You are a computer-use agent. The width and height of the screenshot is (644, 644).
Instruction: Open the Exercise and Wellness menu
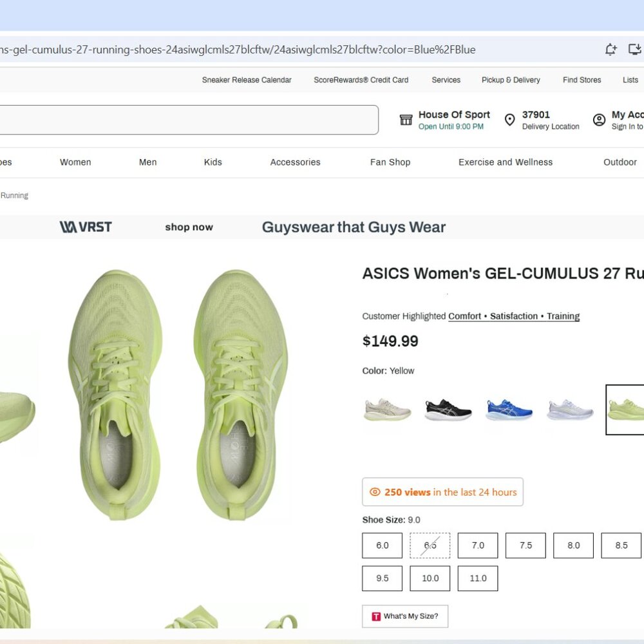506,162
